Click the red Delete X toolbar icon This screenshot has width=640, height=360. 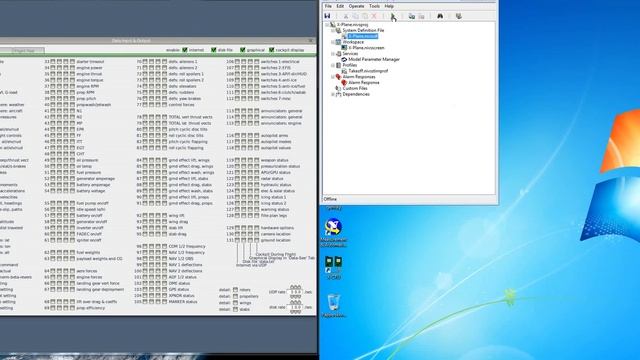pos(374,16)
